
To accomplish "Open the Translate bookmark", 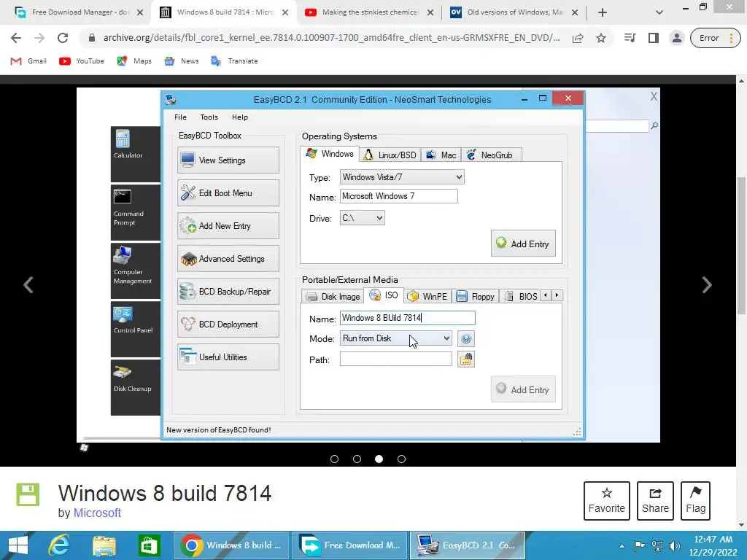I will coord(234,61).
